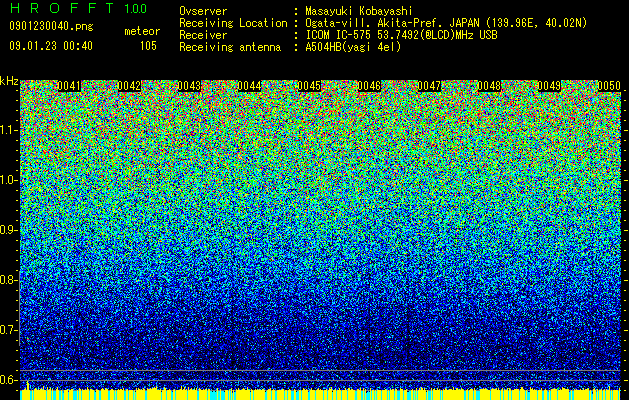
Task: Click the 0048 time marker
Action: (489, 86)
